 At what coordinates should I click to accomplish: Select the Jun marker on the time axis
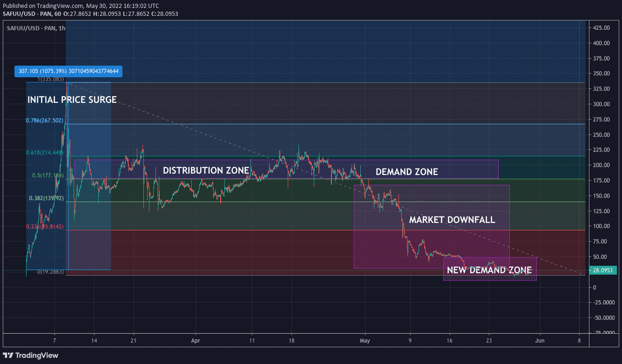click(x=540, y=340)
